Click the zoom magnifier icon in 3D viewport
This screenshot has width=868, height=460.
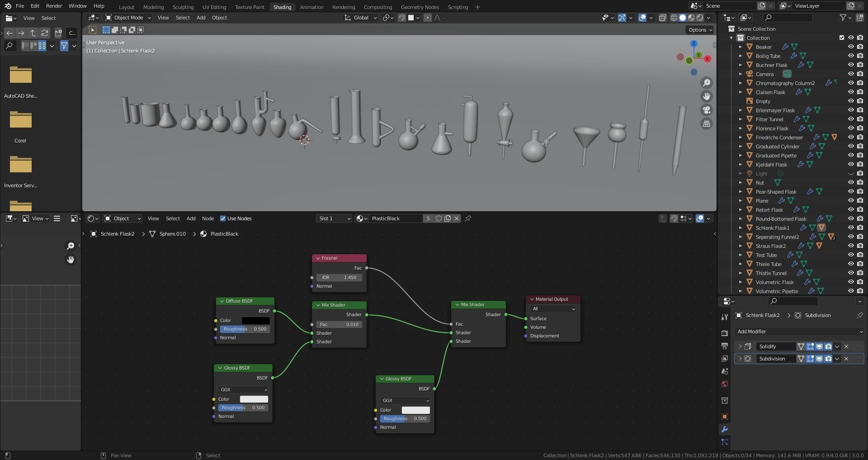point(706,83)
